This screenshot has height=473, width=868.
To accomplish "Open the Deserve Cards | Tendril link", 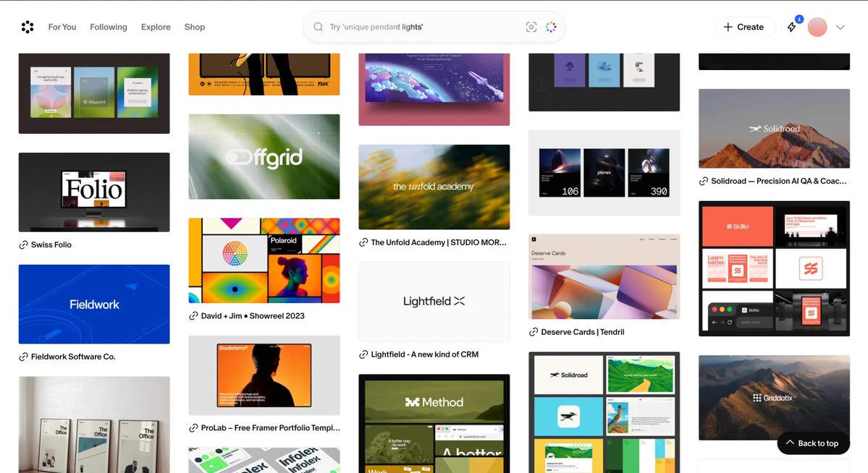I will coord(582,332).
